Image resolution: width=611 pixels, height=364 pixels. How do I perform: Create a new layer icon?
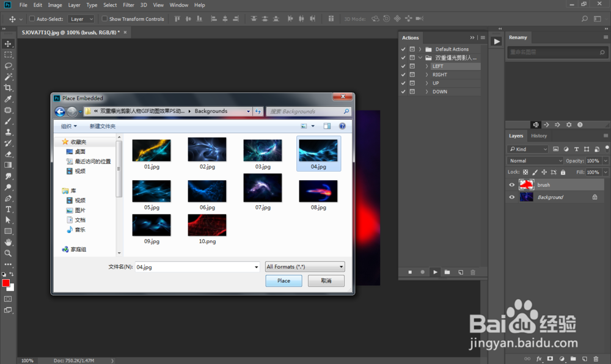(x=585, y=359)
